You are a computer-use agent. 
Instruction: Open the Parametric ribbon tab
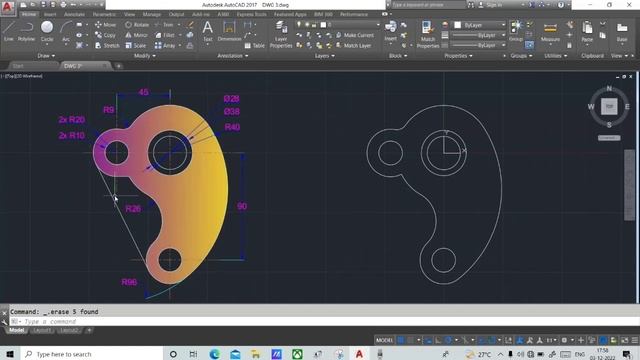(104, 14)
